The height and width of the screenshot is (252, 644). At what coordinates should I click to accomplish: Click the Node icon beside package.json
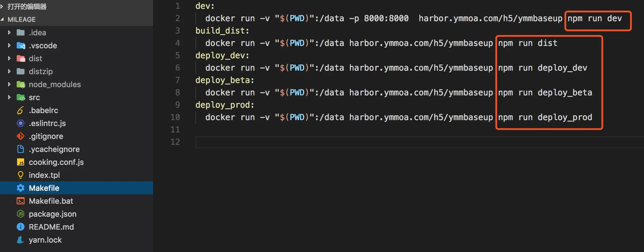(21, 214)
